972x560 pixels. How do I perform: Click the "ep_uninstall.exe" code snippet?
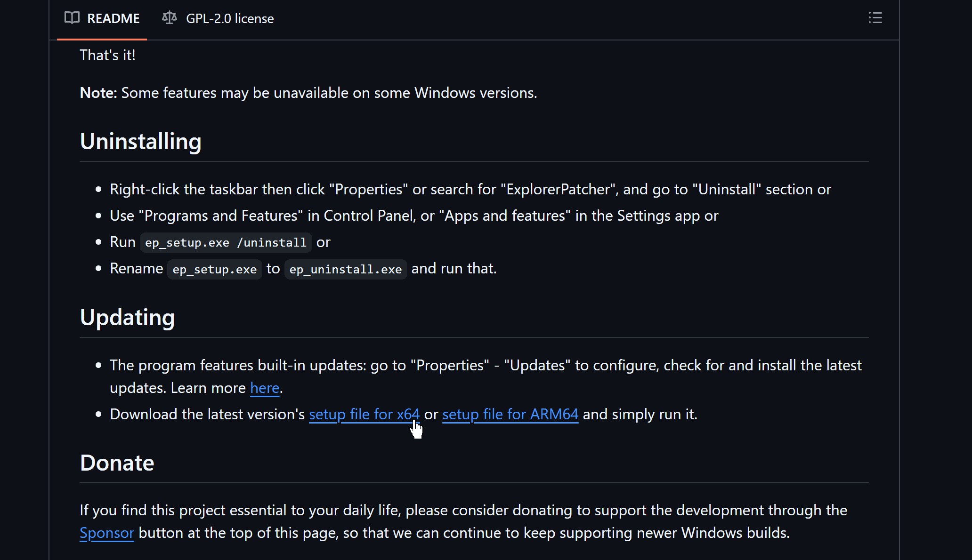(x=346, y=269)
